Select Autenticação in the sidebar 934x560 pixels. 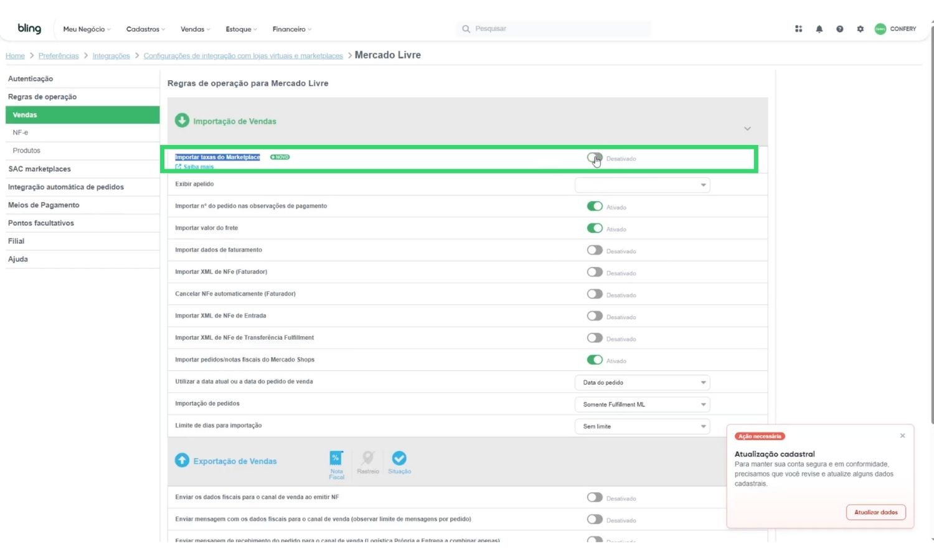(x=82, y=79)
